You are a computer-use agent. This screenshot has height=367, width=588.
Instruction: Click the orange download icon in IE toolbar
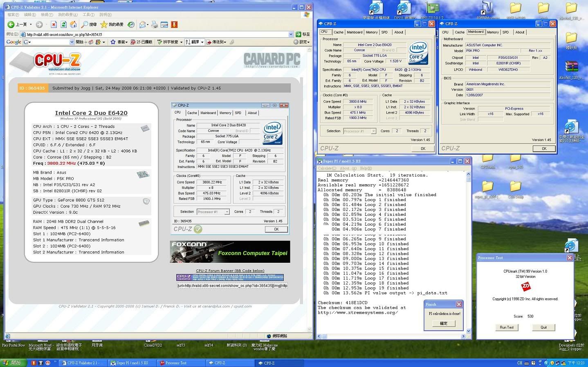click(174, 25)
